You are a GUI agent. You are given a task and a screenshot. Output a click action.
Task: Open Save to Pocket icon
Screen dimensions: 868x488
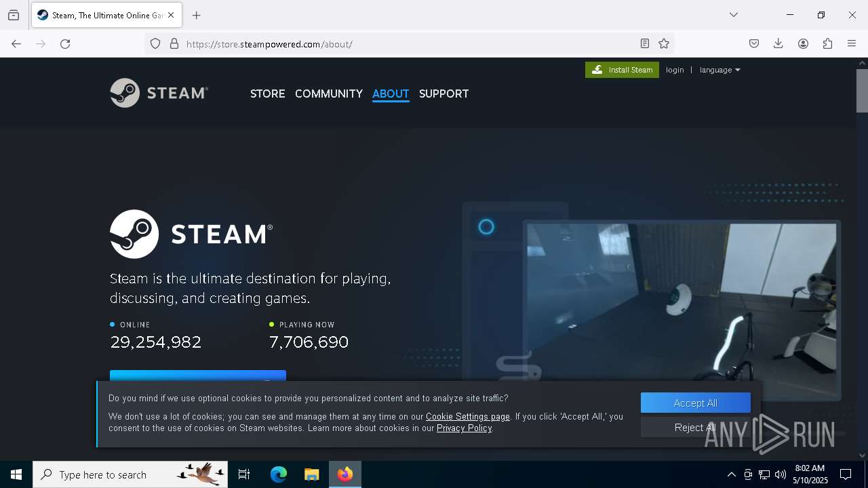coord(754,44)
